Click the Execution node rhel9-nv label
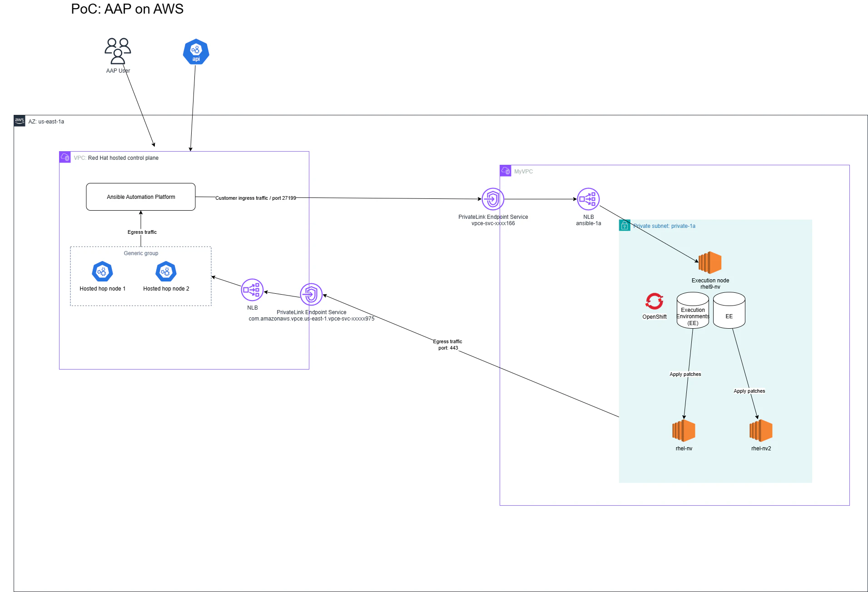Screen dimensions: 868x592 coord(710,284)
